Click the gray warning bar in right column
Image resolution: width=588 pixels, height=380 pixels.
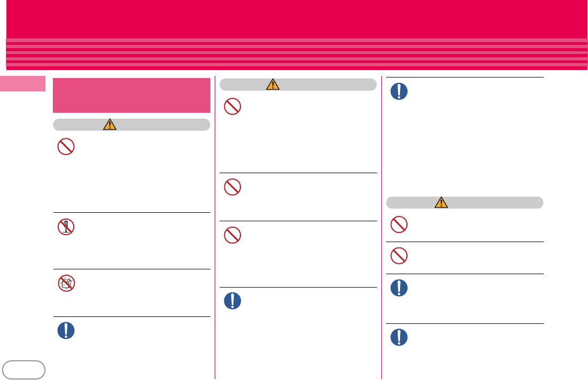tap(465, 203)
